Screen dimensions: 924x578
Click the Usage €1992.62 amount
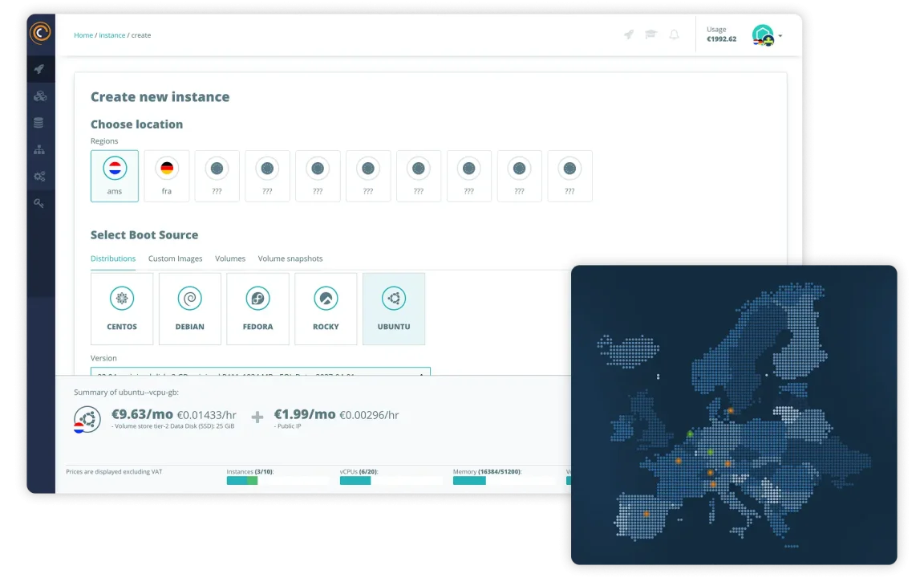tap(721, 39)
